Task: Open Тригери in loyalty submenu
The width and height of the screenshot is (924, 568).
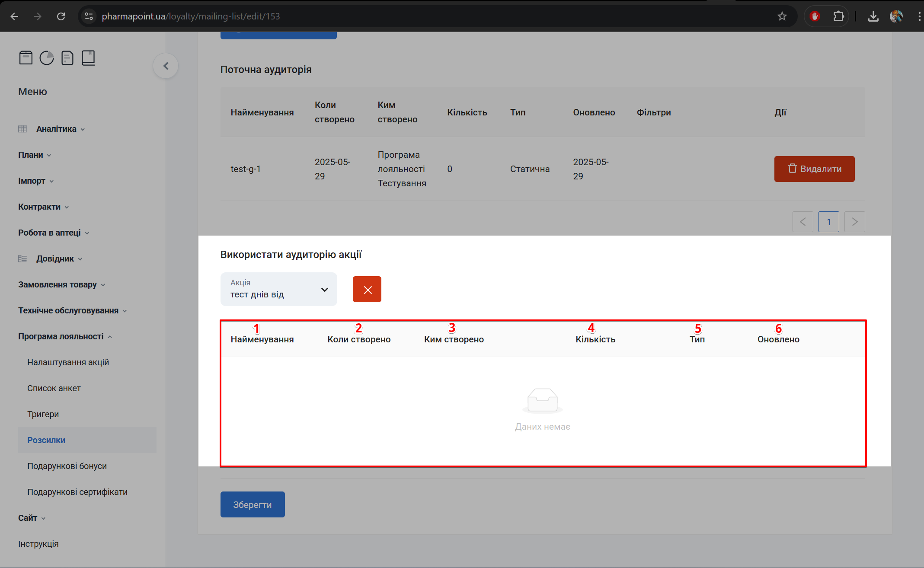Action: pyautogui.click(x=43, y=414)
